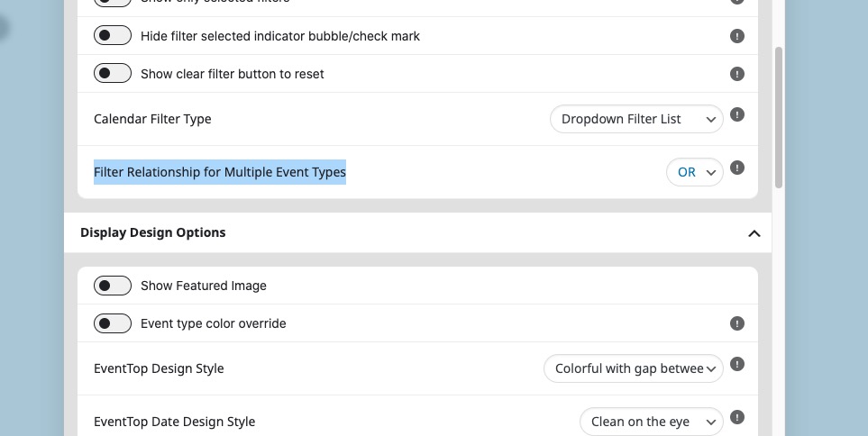Turn on Show Featured Image toggle
This screenshot has height=436, width=868.
point(113,286)
